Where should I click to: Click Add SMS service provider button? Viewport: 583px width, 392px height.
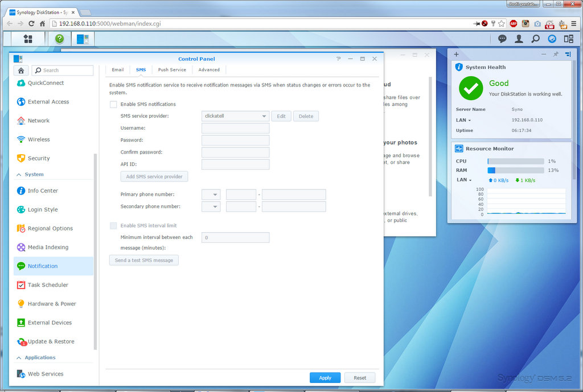click(154, 176)
